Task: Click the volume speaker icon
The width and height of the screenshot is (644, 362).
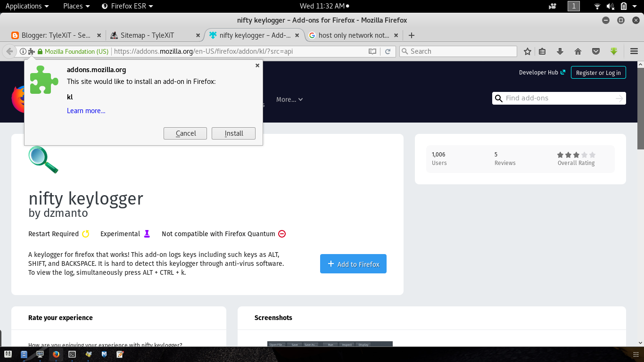Action: 610,6
